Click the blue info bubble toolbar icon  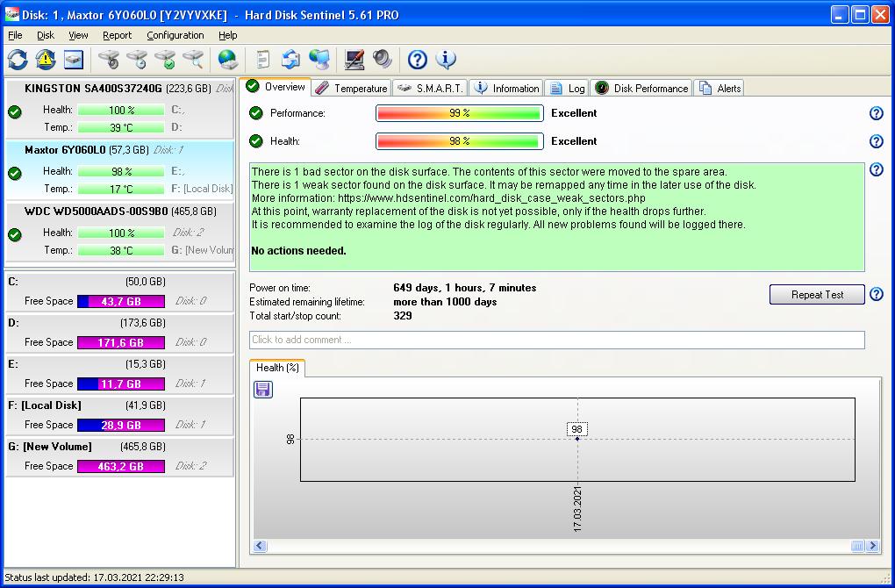[445, 59]
